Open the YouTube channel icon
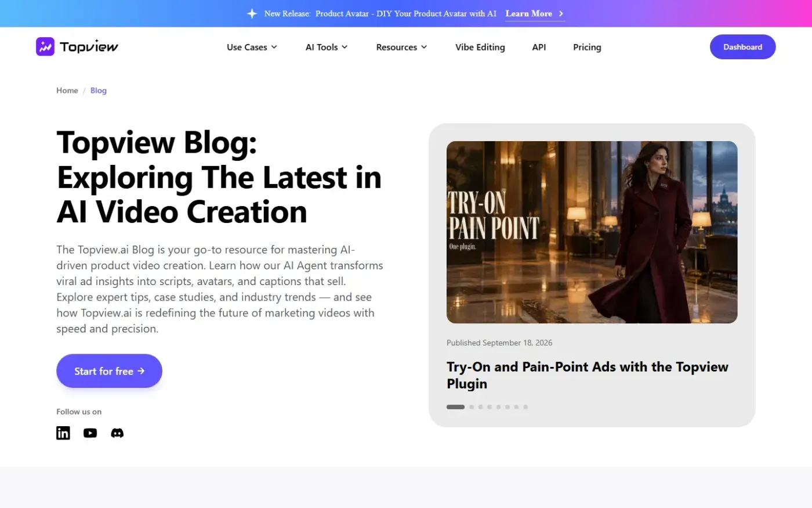 click(x=90, y=433)
